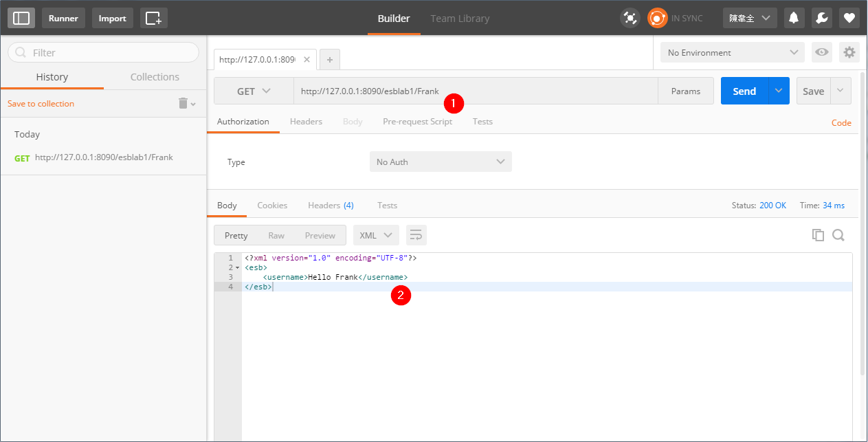Open the request Headers tab

click(x=306, y=122)
